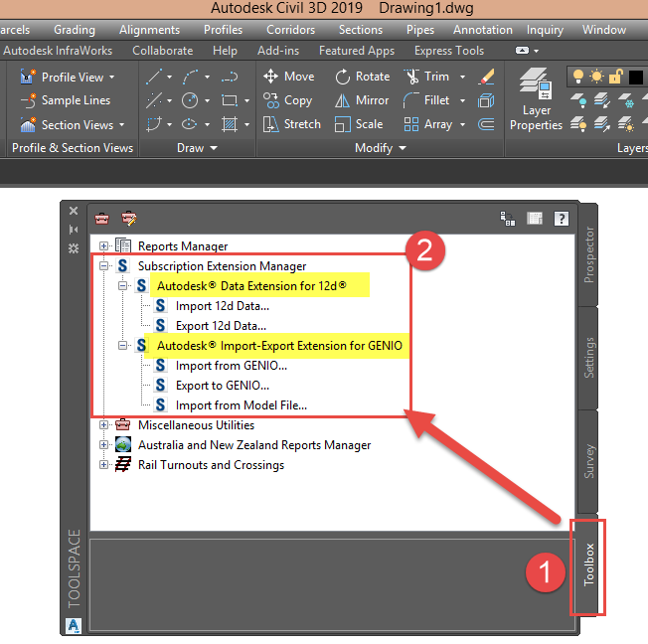The image size is (648, 644).
Task: Switch to the Survey tab
Action: coord(588,461)
